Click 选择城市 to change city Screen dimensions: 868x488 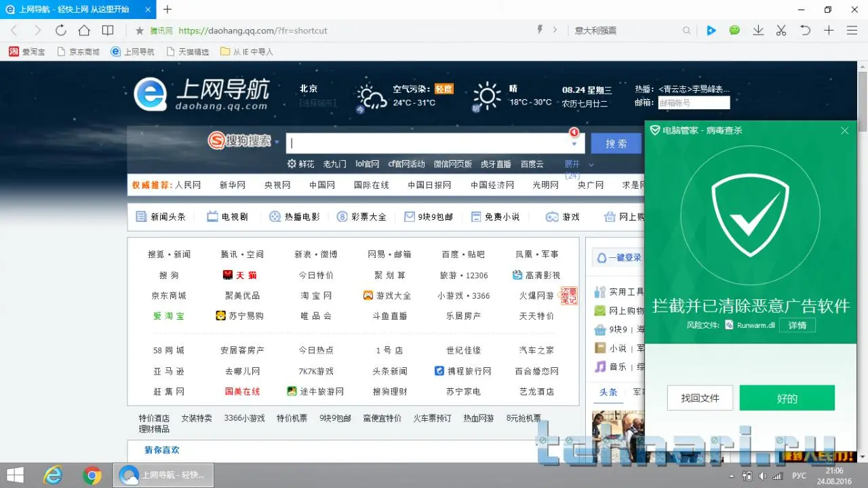(x=318, y=103)
